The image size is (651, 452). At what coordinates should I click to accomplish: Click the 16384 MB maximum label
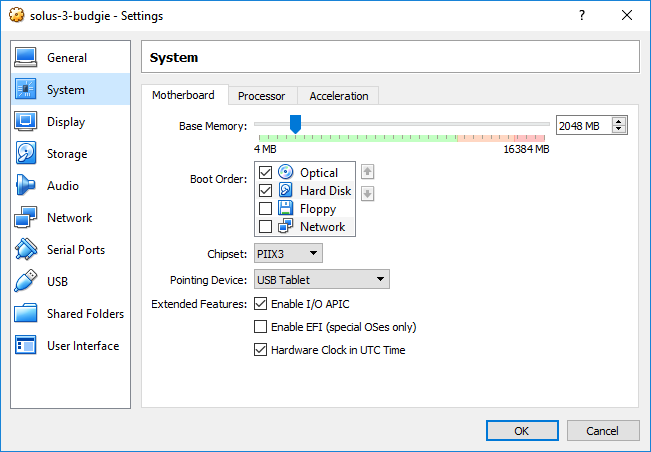coord(526,149)
